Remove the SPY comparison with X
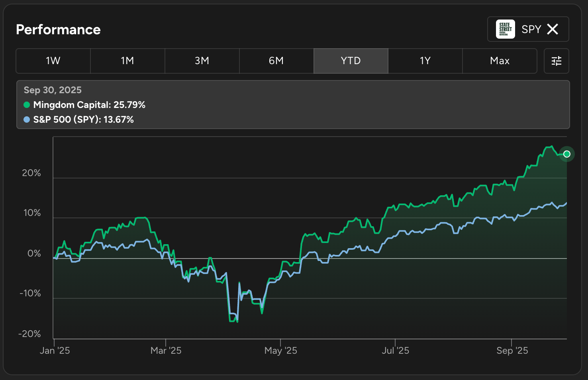Screen dimensions: 588x380 (553, 29)
